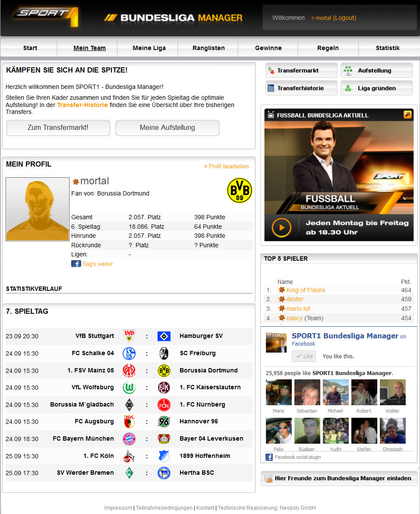Click Walter's Facebook profile photo
This screenshot has width=420, height=514.
393,392
